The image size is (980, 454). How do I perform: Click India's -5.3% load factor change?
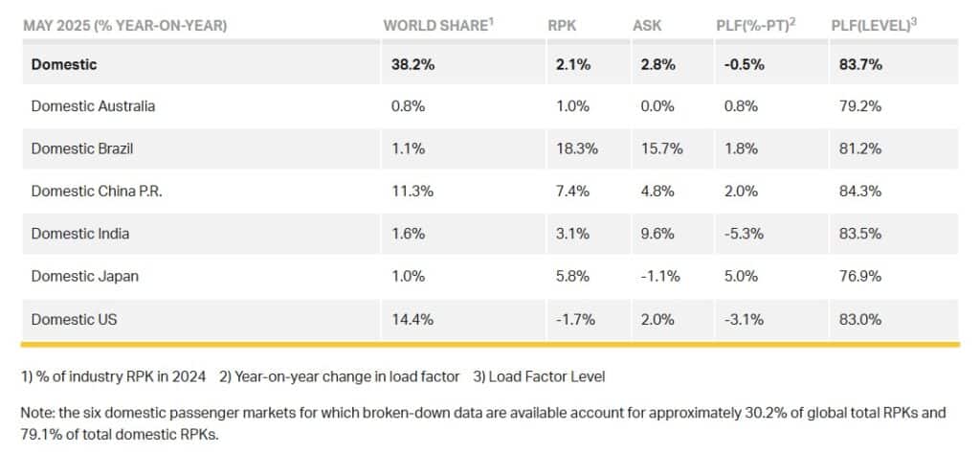pyautogui.click(x=744, y=234)
